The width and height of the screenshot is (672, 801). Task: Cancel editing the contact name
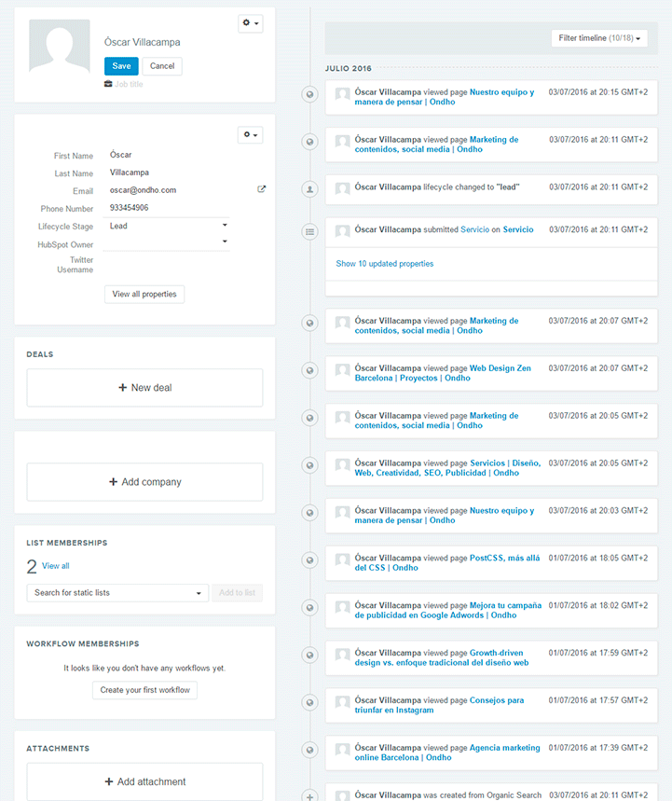[162, 66]
